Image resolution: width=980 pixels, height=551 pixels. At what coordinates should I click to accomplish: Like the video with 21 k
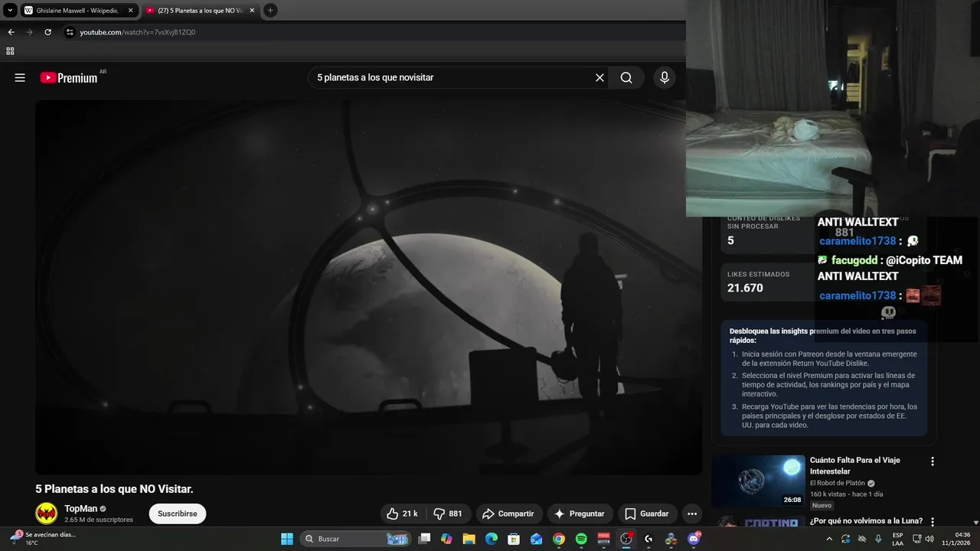click(x=403, y=514)
